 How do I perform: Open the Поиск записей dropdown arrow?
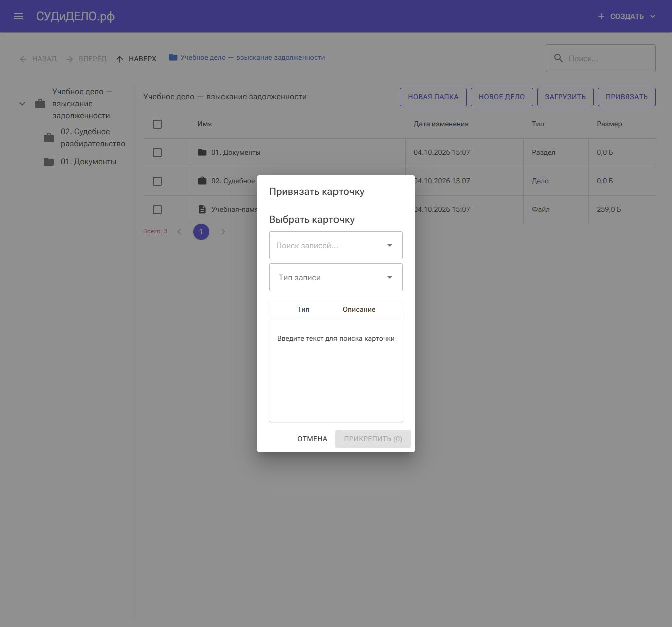point(390,245)
